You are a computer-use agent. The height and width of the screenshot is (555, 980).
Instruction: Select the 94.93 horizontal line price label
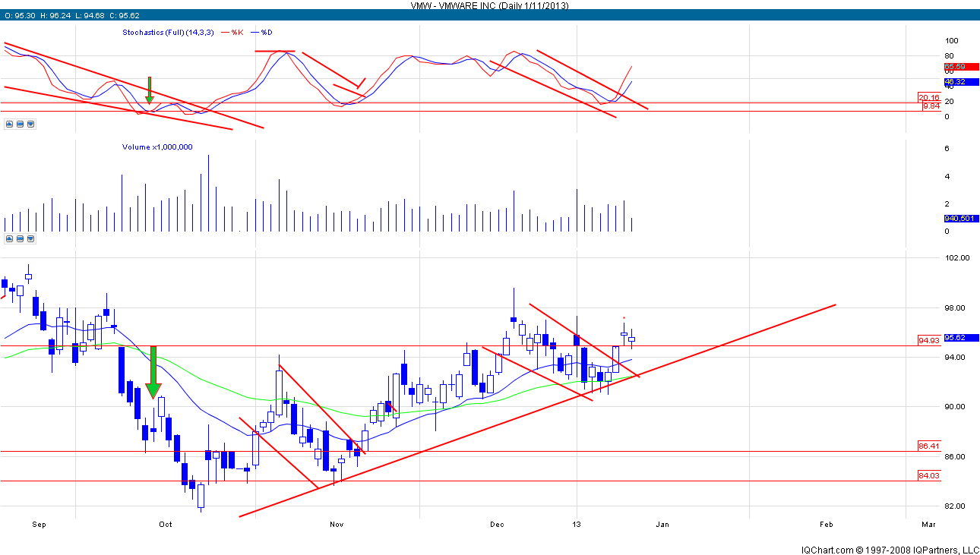click(x=928, y=340)
